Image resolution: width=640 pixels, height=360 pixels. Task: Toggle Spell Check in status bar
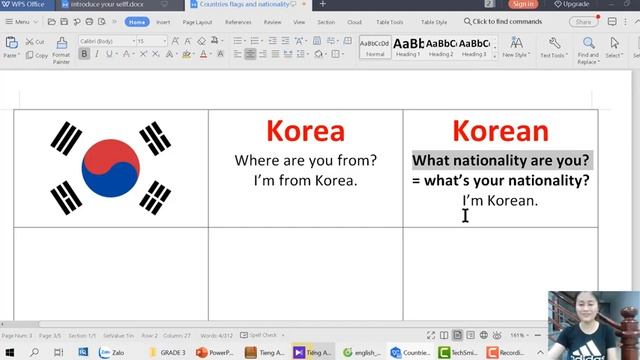[x=259, y=335]
